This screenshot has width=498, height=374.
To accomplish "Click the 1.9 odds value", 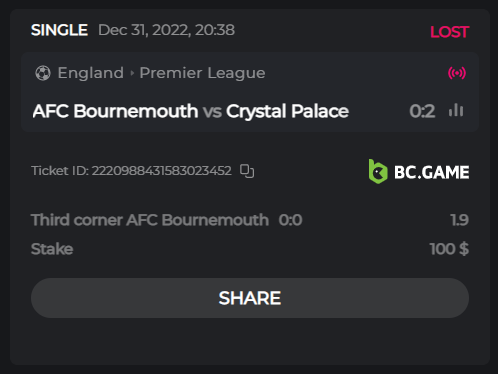I will click(459, 220).
